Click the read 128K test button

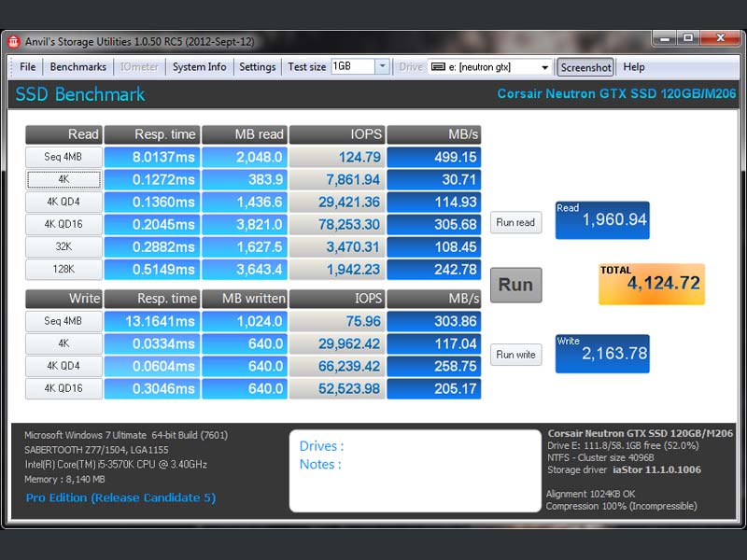tap(63, 270)
